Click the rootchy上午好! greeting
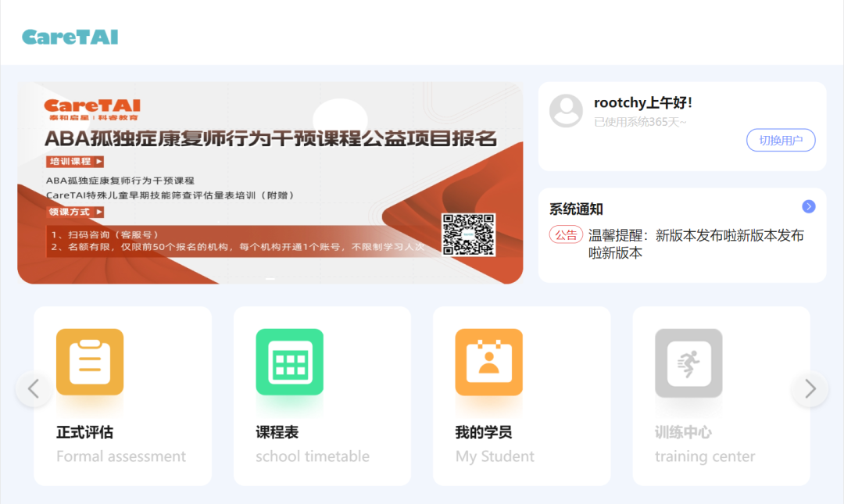This screenshot has height=504, width=844. 642,102
